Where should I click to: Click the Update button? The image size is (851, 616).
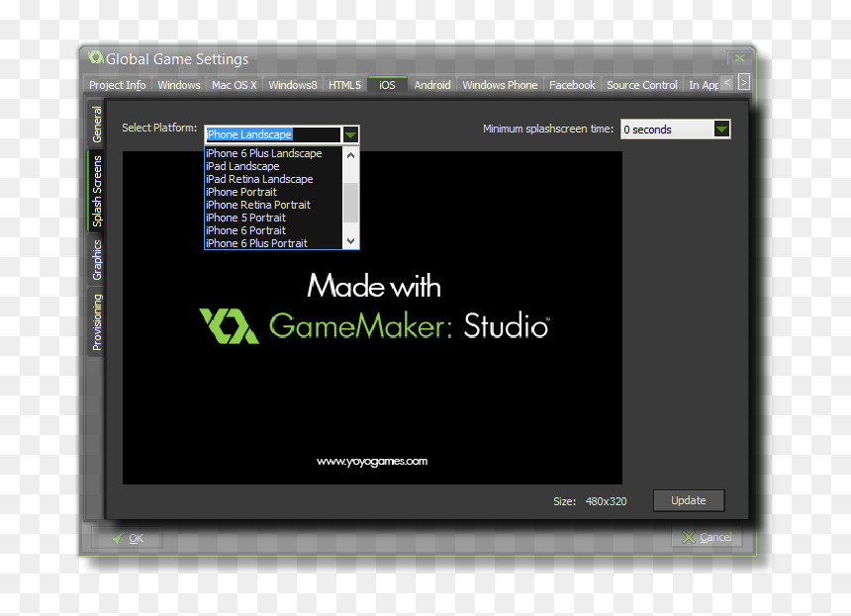pyautogui.click(x=689, y=500)
